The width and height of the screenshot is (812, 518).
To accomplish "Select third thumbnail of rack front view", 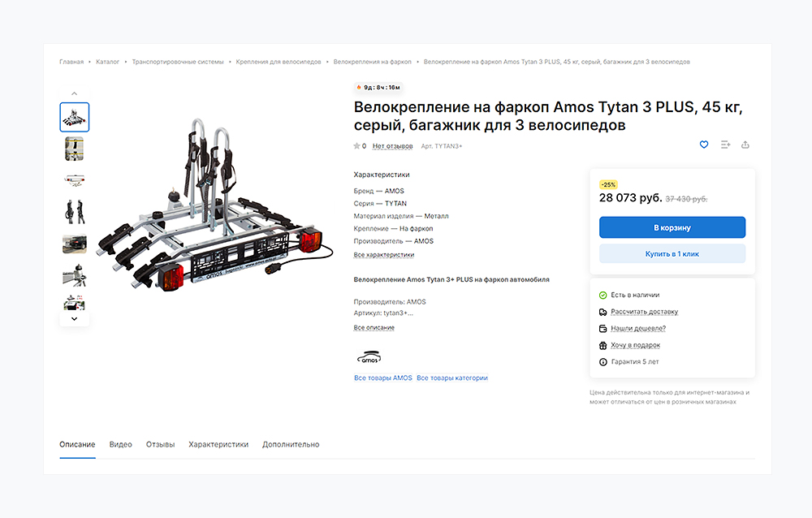I will (x=75, y=180).
